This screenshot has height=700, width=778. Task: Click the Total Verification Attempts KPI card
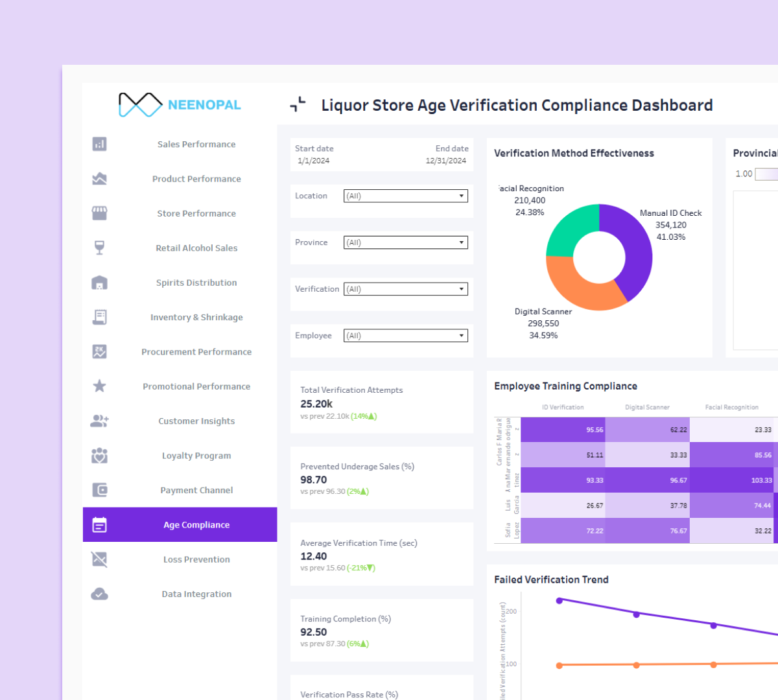pyautogui.click(x=382, y=402)
